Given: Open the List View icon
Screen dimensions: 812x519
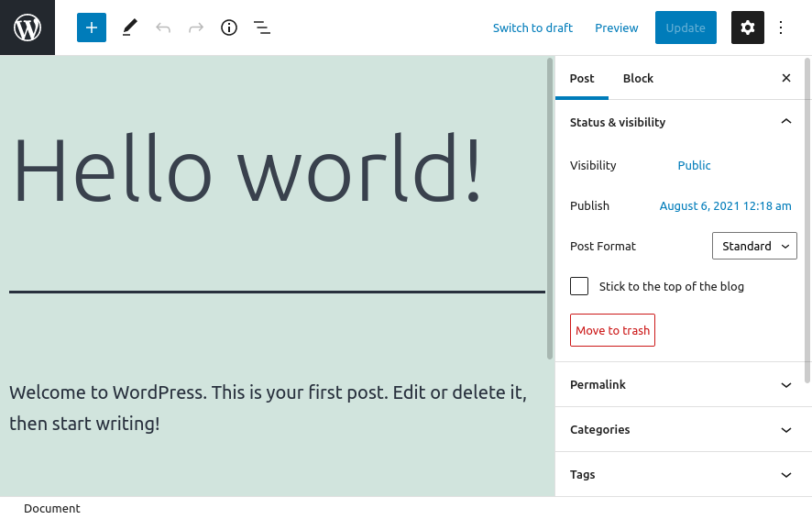Looking at the screenshot, I should click(262, 28).
